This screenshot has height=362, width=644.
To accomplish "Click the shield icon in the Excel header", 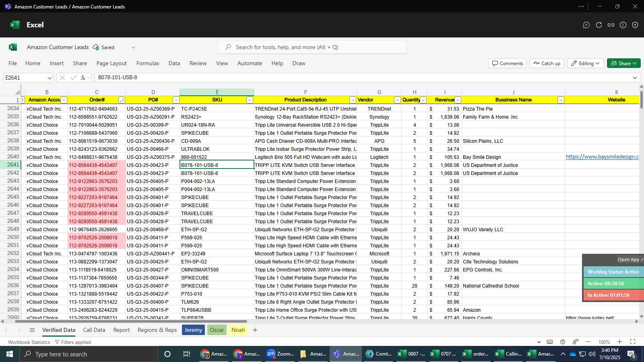I will pos(635,25).
